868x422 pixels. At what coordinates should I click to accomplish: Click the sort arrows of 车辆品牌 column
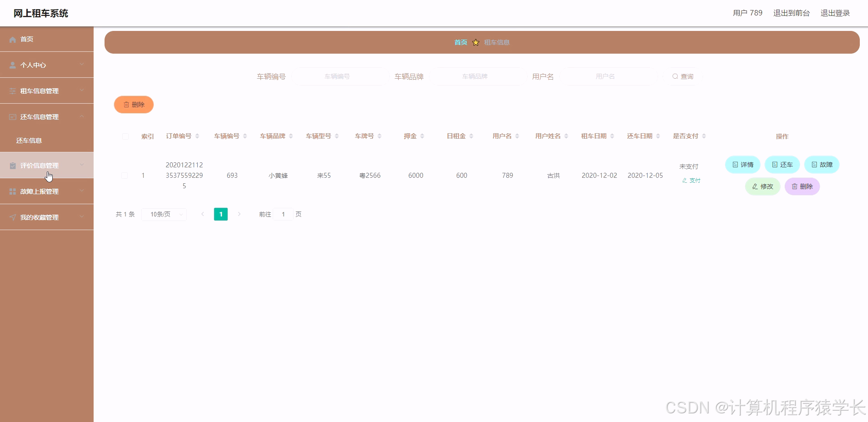tap(291, 136)
